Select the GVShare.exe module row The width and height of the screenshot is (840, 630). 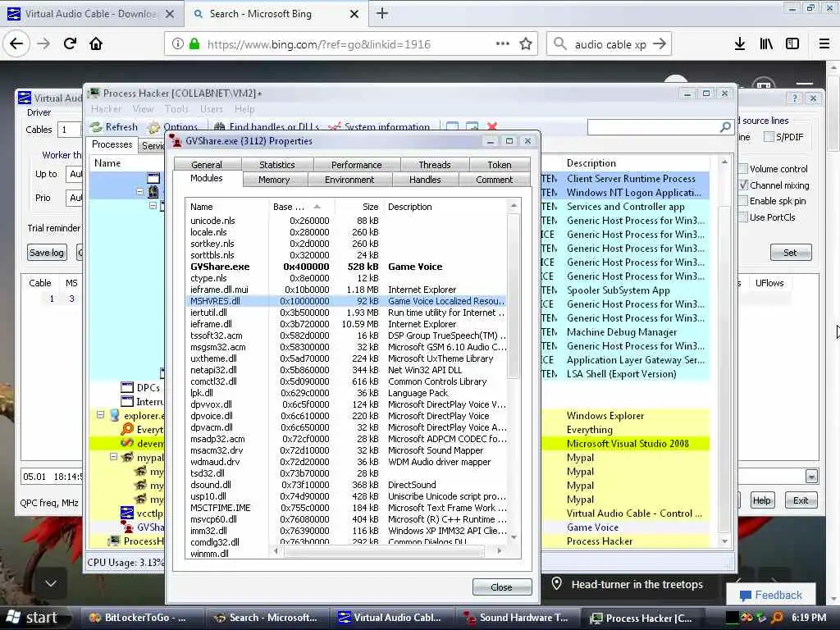pos(346,267)
